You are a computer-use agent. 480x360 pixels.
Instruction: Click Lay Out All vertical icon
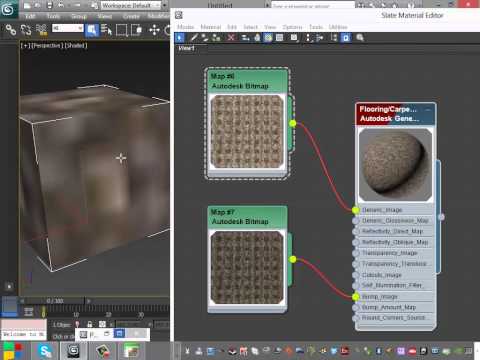point(309,38)
